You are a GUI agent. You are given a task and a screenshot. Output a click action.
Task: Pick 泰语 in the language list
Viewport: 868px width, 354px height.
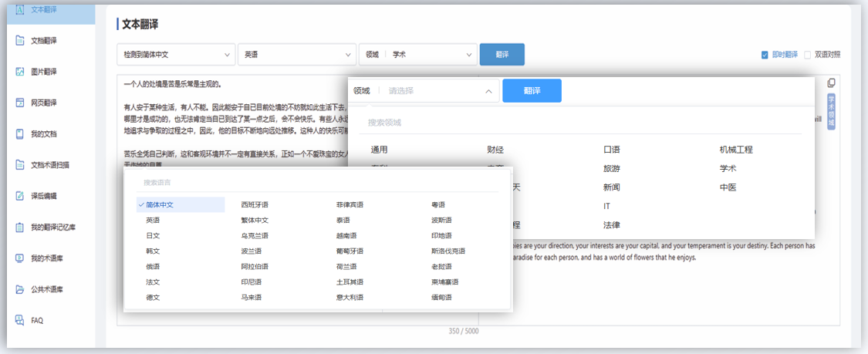click(x=343, y=220)
